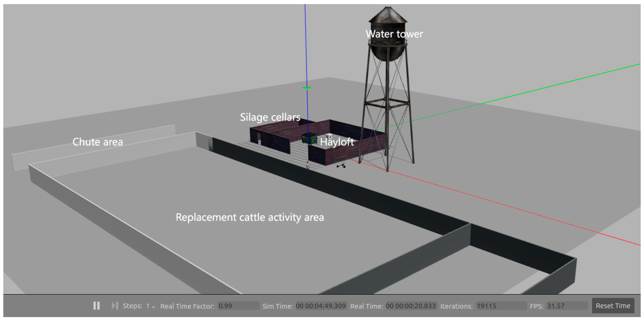
Task: Click the step-forward simulation icon
Action: point(115,305)
